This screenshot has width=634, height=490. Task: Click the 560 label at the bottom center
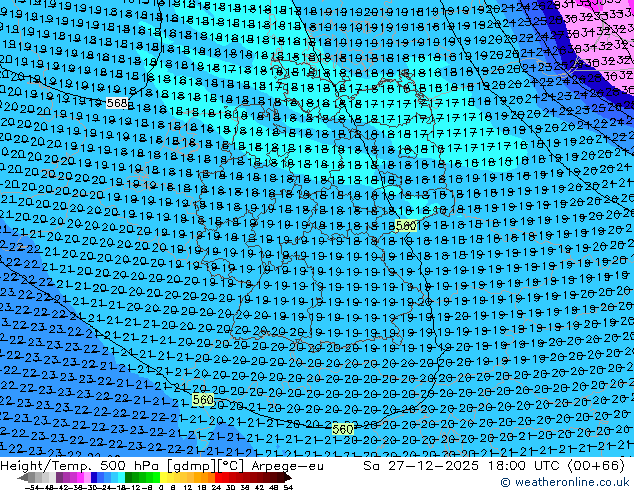342,429
